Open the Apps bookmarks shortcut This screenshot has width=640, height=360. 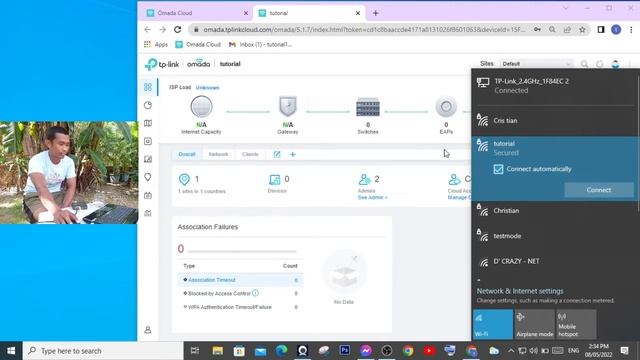click(x=156, y=44)
